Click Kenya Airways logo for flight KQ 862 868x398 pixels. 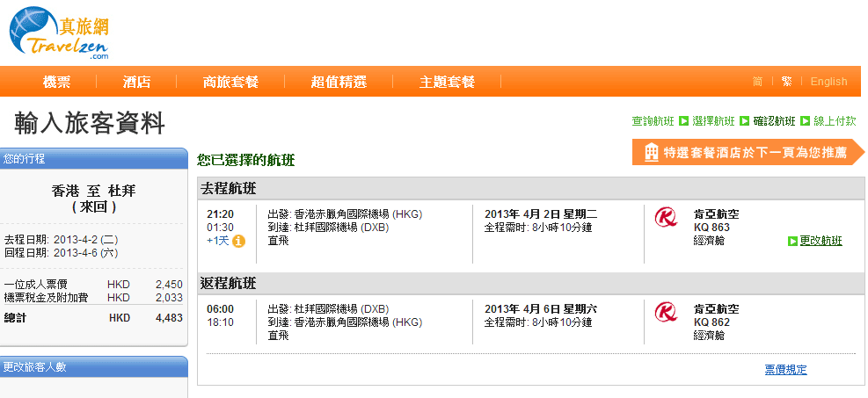(667, 312)
